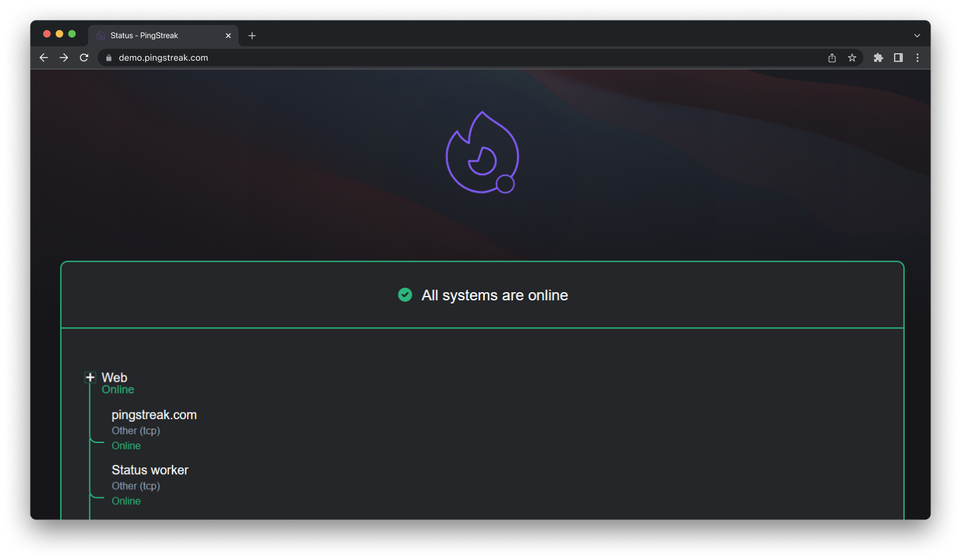Toggle the browser side panel icon
961x560 pixels.
pos(898,58)
